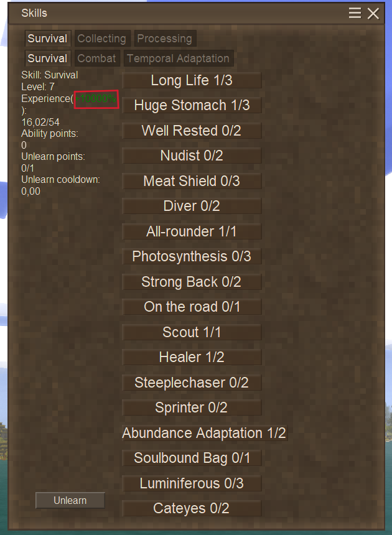Viewport: 392px width, 535px height.
Task: Select the Nudist 0/2 ability
Action: tap(192, 156)
